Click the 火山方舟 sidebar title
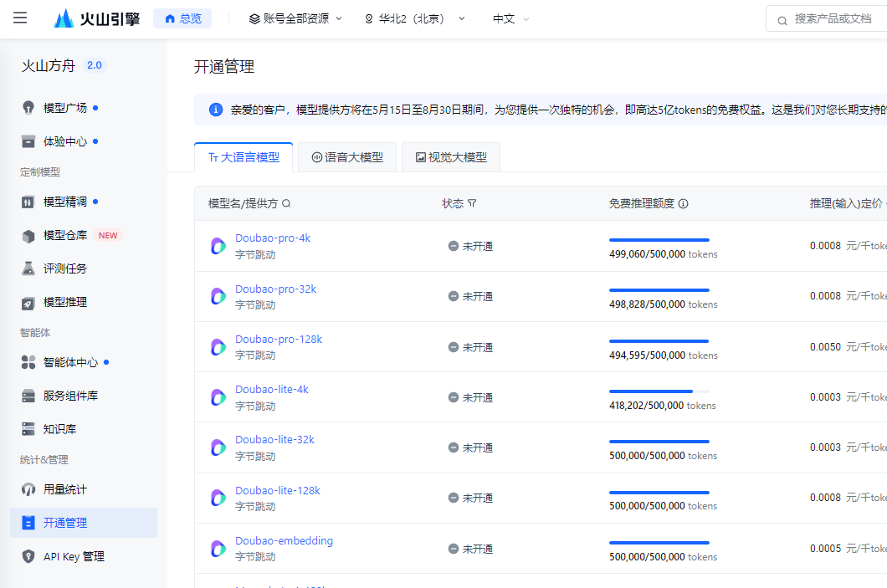 pos(49,65)
